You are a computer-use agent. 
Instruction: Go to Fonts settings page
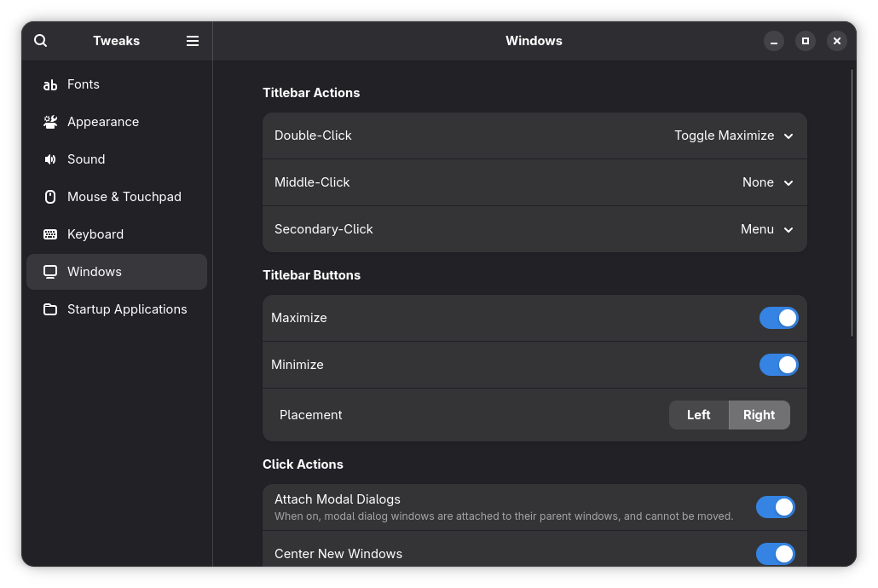[x=117, y=84]
